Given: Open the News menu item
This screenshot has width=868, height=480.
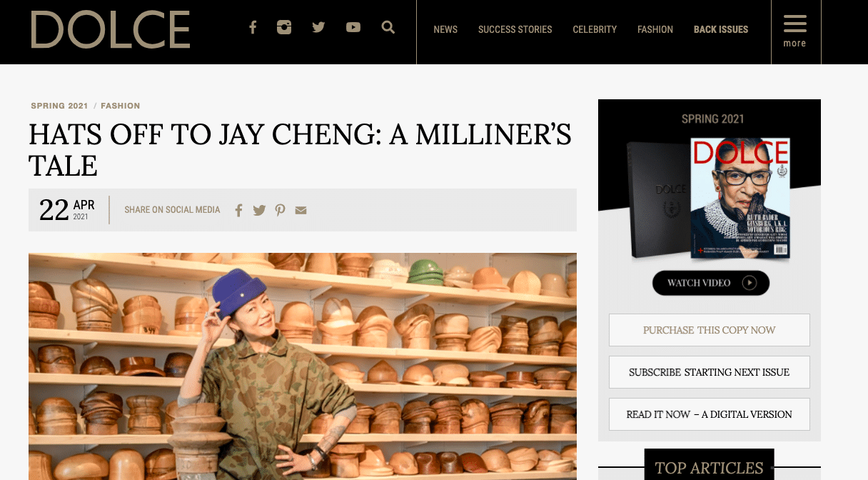Looking at the screenshot, I should tap(445, 29).
